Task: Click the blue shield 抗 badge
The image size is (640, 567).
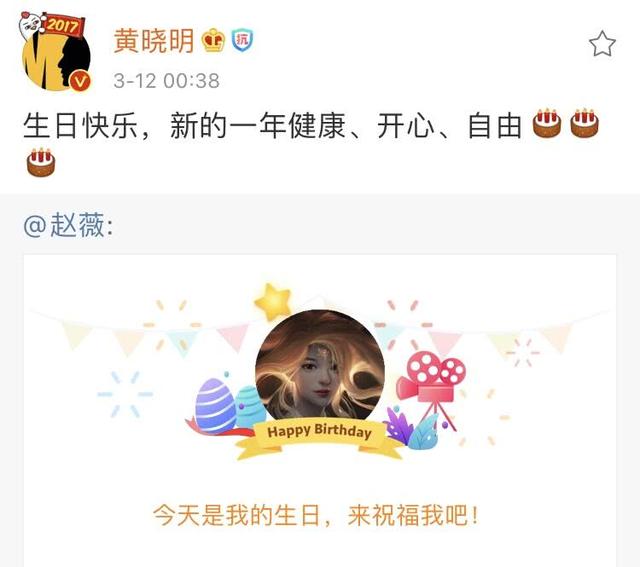Action: (x=242, y=40)
